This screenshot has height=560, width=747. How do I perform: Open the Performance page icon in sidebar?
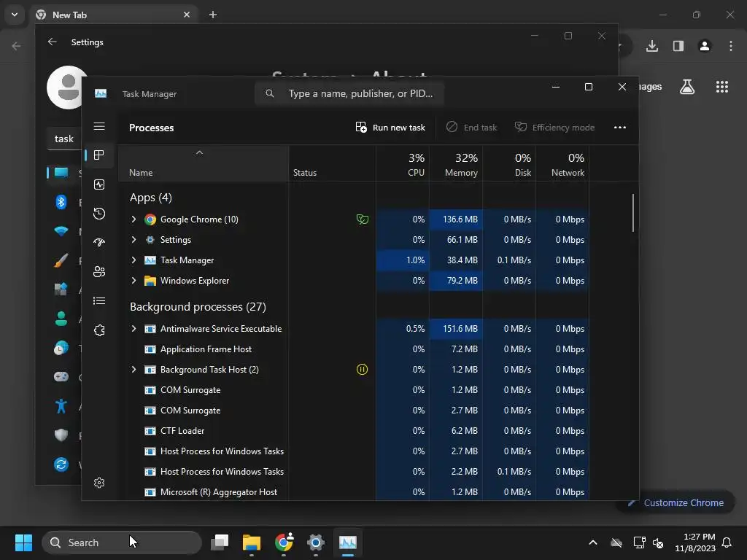tap(99, 184)
